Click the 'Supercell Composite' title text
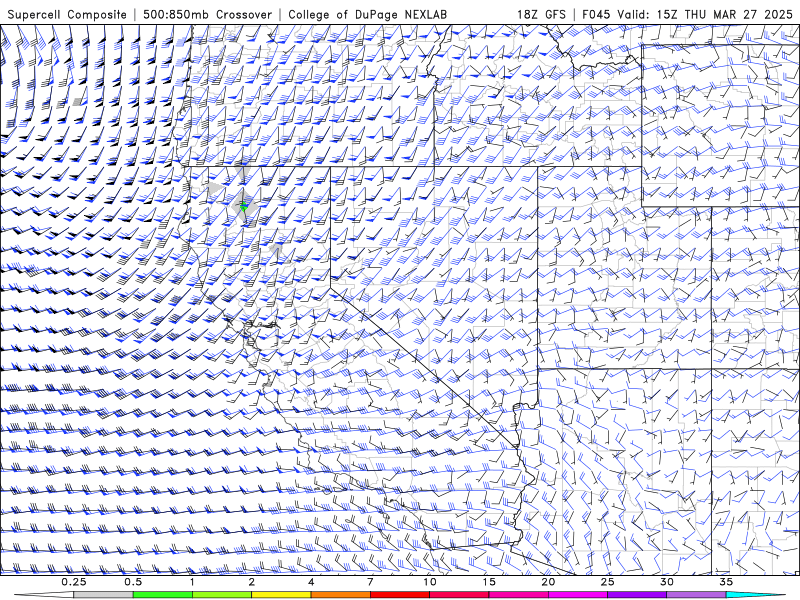 tap(67, 14)
